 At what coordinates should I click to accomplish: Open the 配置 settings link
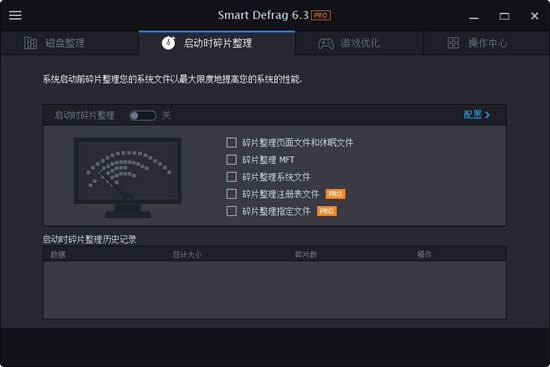[x=476, y=115]
